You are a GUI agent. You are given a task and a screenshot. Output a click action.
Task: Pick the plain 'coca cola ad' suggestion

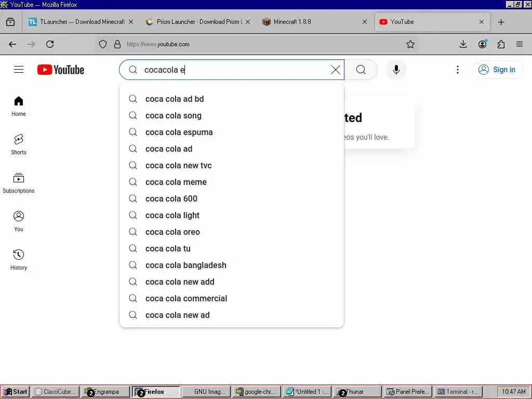coord(232,149)
